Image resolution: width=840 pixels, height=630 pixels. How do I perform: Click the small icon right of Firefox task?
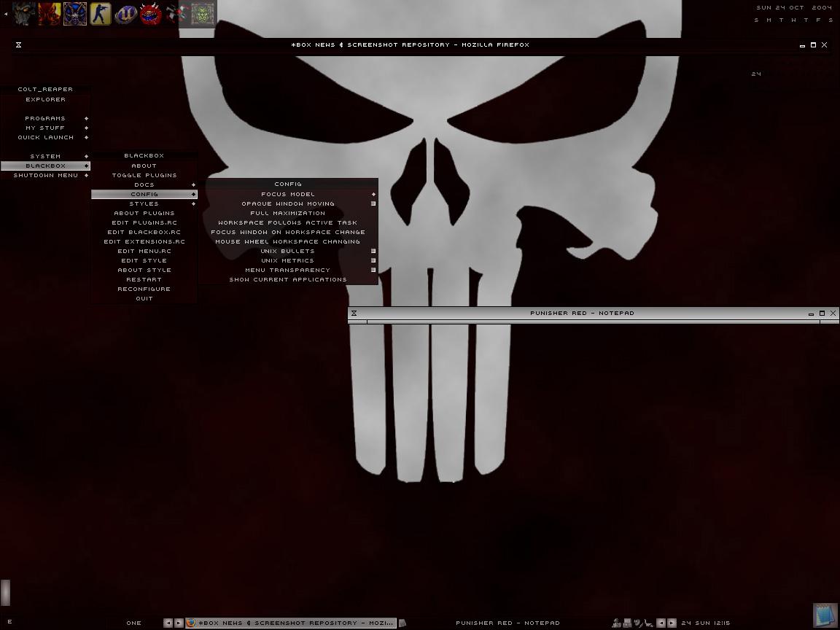click(402, 623)
